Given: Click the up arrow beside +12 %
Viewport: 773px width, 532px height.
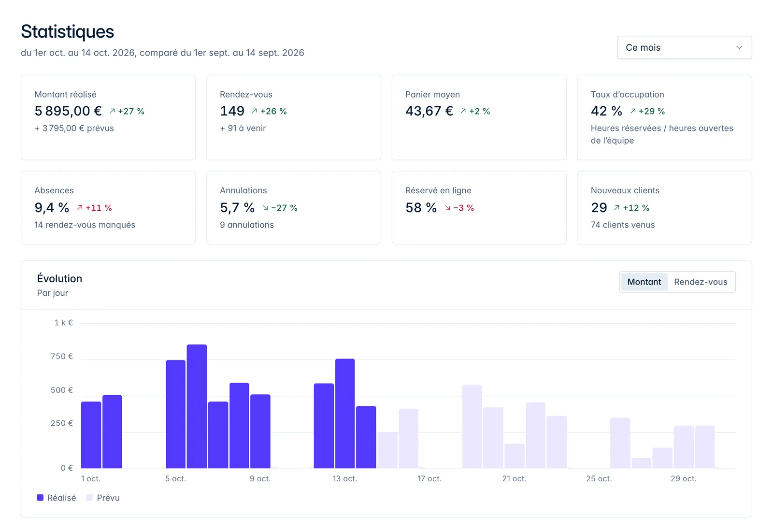Looking at the screenshot, I should (616, 208).
